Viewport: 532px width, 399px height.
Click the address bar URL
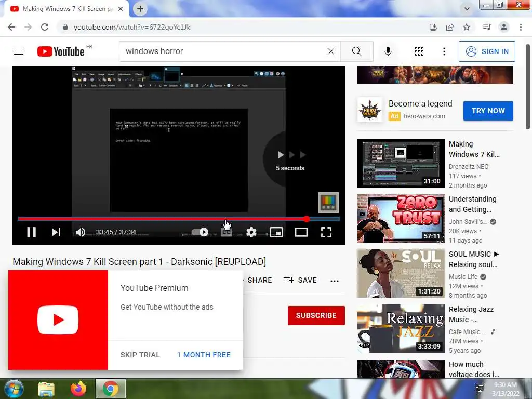132,27
